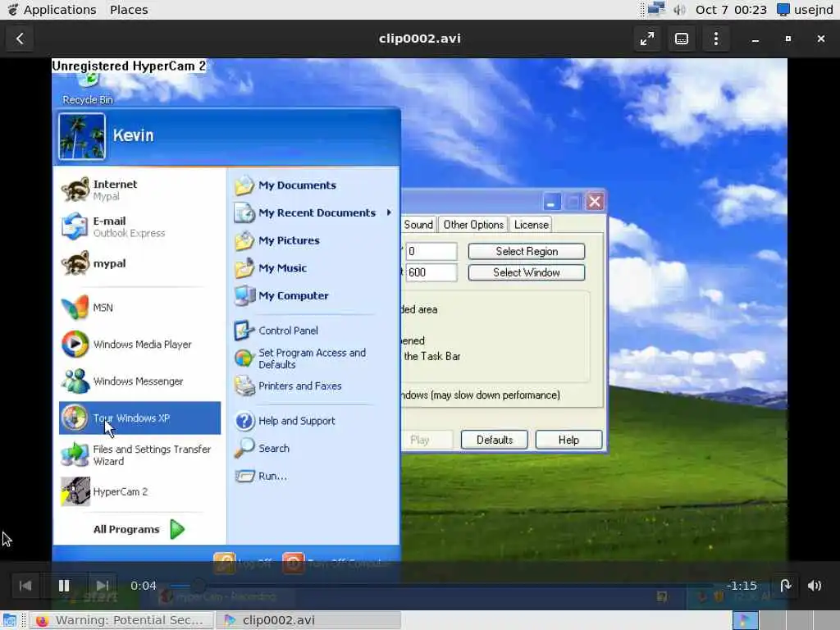Screen dimensions: 840x630
Task: Enter fullscreen video mode
Action: (647, 39)
